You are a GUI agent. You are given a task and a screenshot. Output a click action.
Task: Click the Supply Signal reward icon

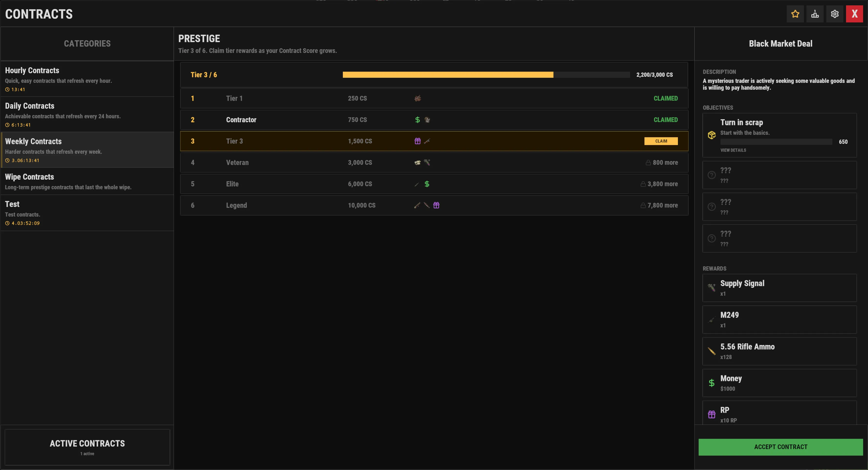(712, 287)
